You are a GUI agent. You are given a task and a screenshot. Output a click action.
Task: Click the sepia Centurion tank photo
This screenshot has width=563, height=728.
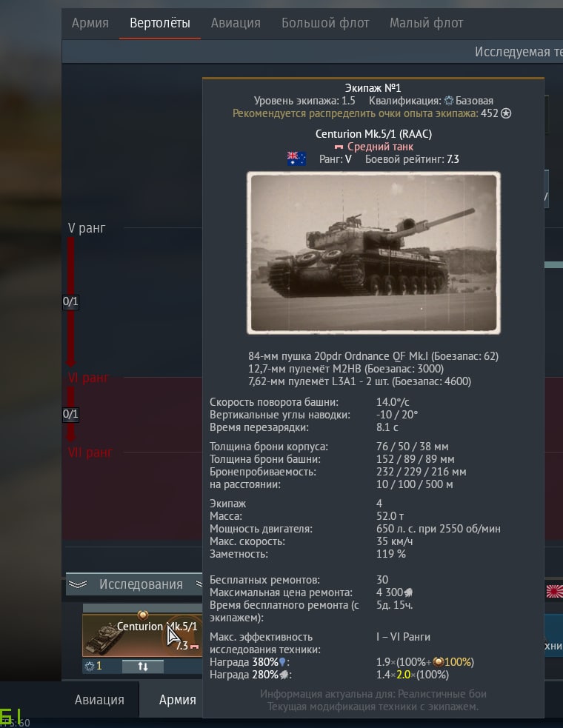pos(373,253)
